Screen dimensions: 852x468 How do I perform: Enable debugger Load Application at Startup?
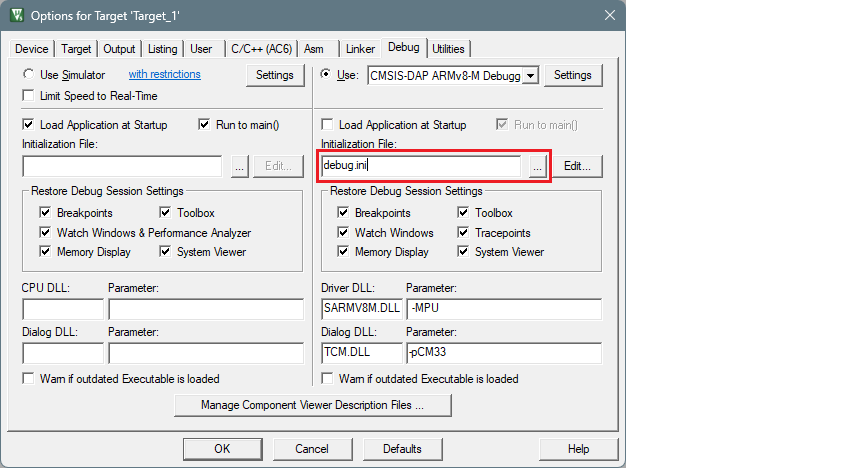point(327,124)
